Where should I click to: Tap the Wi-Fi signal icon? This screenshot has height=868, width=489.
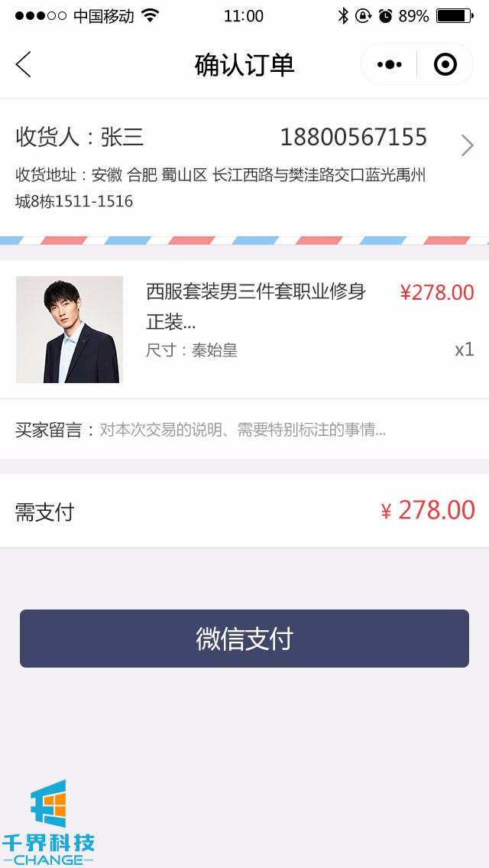point(151,16)
